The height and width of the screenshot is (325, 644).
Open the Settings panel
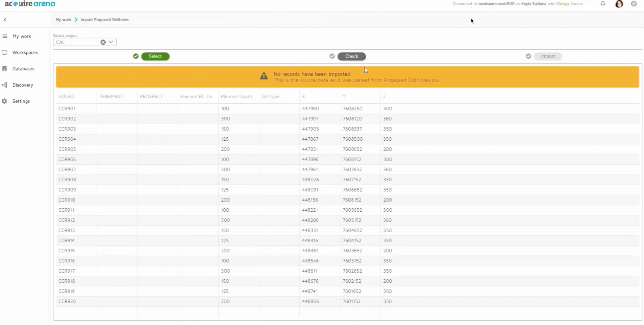pyautogui.click(x=21, y=101)
